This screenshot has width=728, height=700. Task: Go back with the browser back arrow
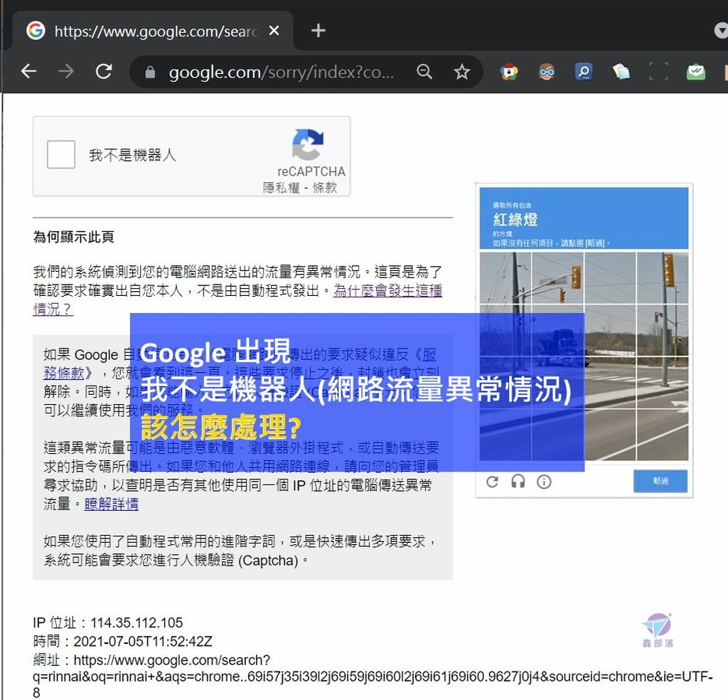click(28, 72)
